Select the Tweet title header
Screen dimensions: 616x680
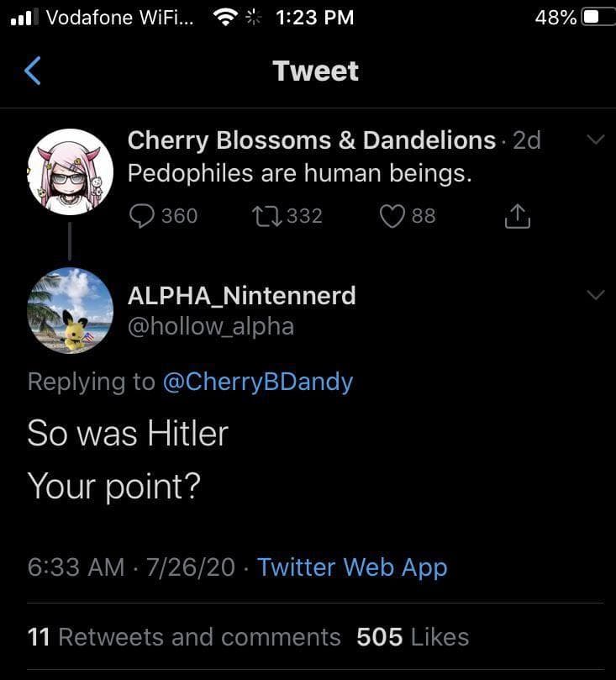pyautogui.click(x=315, y=71)
